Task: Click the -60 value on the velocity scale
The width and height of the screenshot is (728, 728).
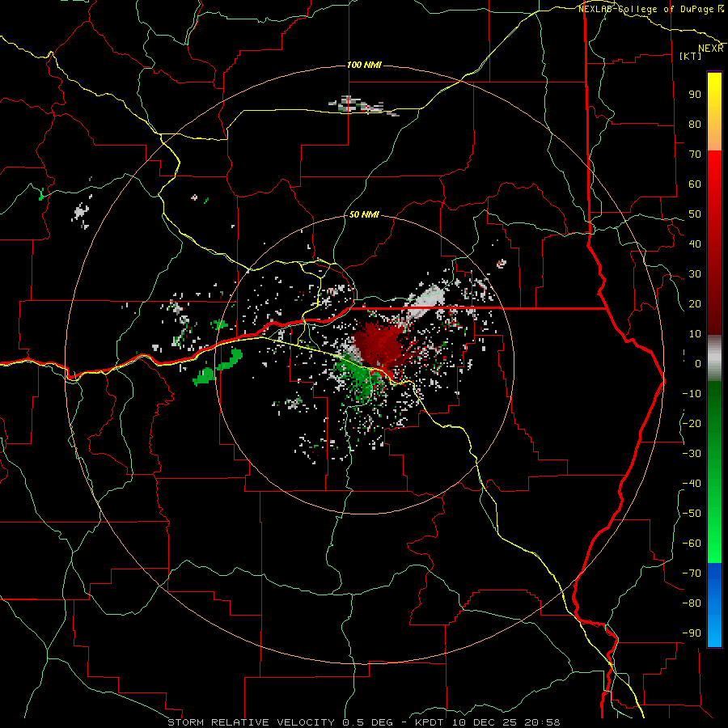Action: pyautogui.click(x=692, y=544)
